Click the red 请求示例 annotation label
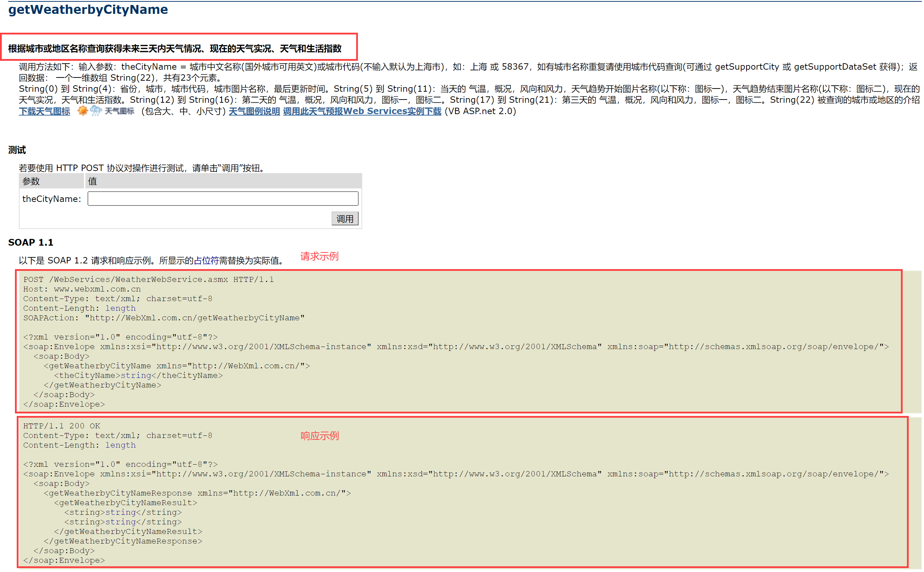The width and height of the screenshot is (924, 572). pos(319,256)
